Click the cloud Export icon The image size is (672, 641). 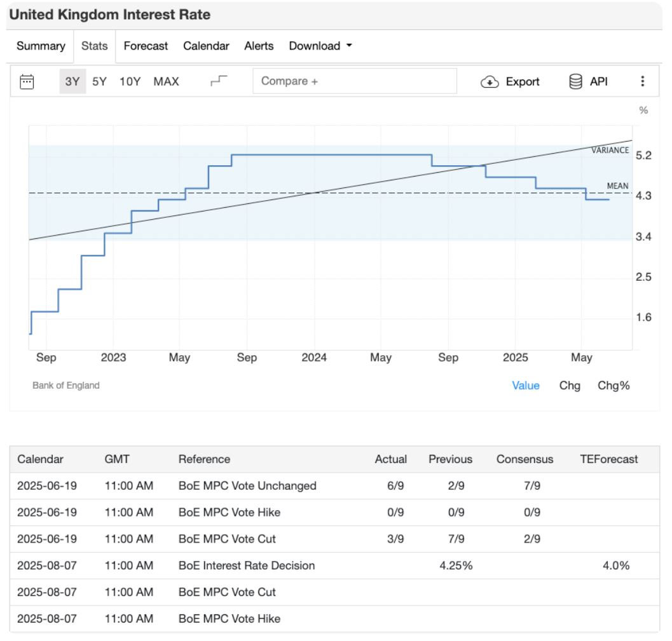point(490,82)
